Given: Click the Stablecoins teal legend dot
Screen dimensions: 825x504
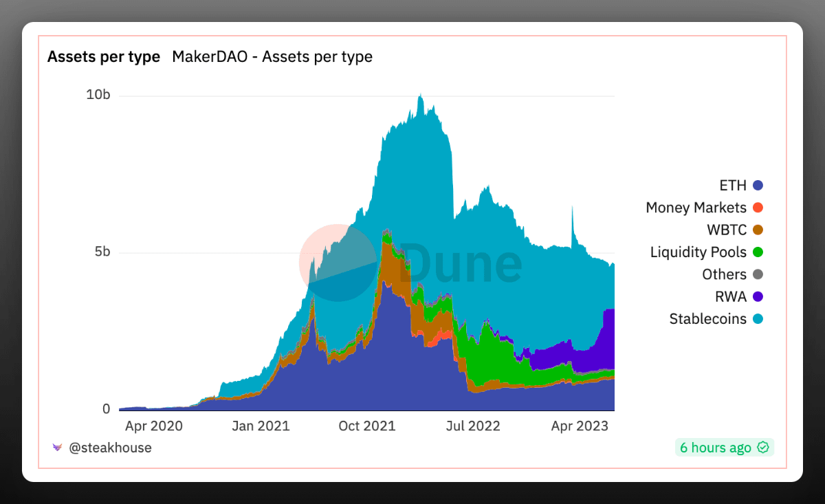Looking at the screenshot, I should (x=758, y=319).
